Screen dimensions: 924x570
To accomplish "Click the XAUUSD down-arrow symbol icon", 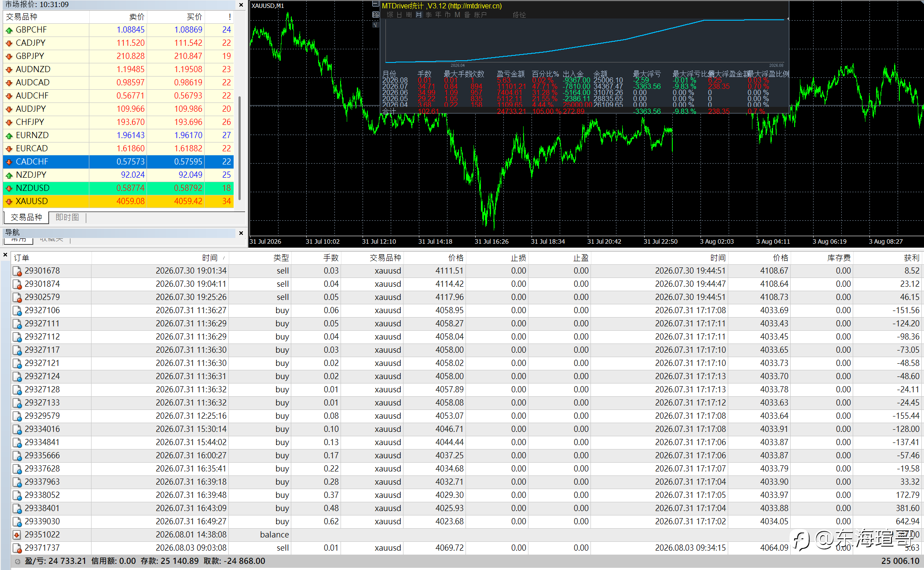I will click(9, 201).
